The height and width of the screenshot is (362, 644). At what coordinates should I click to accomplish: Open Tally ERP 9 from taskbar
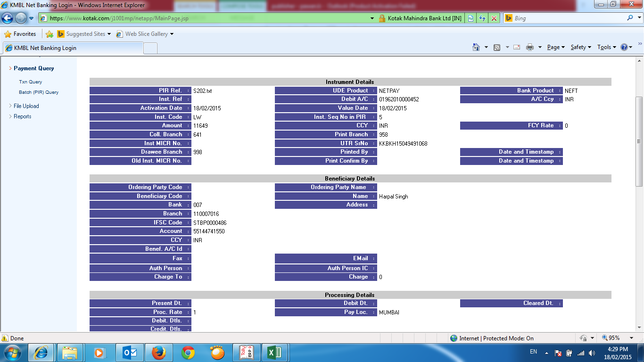(247, 353)
